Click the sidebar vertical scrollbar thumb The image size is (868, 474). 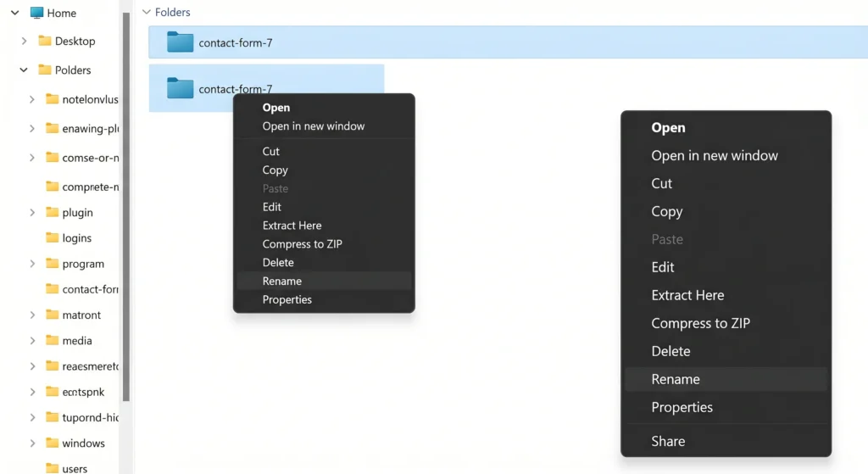pos(126,206)
